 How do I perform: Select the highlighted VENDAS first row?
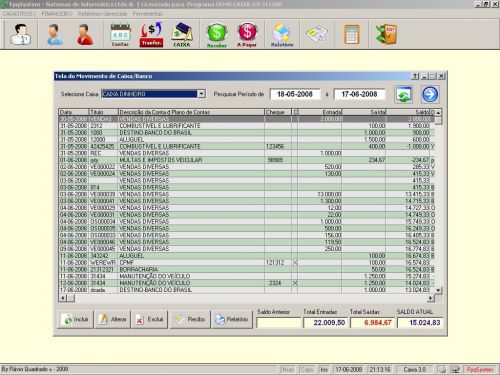click(247, 119)
